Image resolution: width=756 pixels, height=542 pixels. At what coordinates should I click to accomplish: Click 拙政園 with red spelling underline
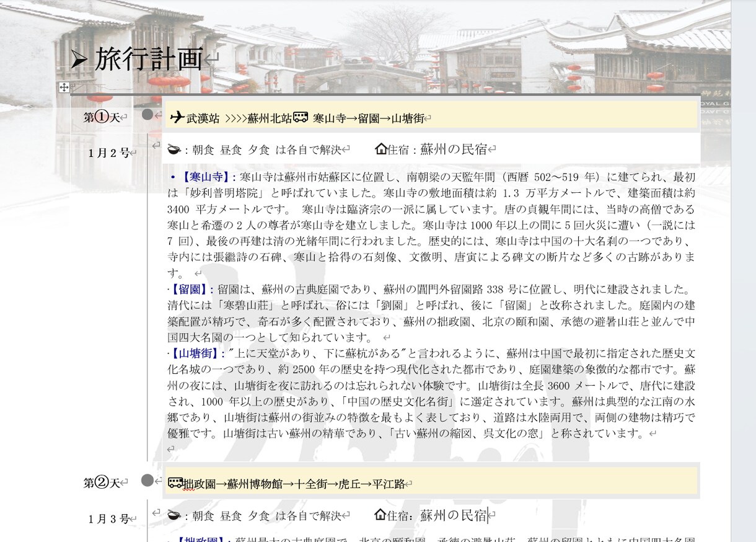[x=200, y=484]
